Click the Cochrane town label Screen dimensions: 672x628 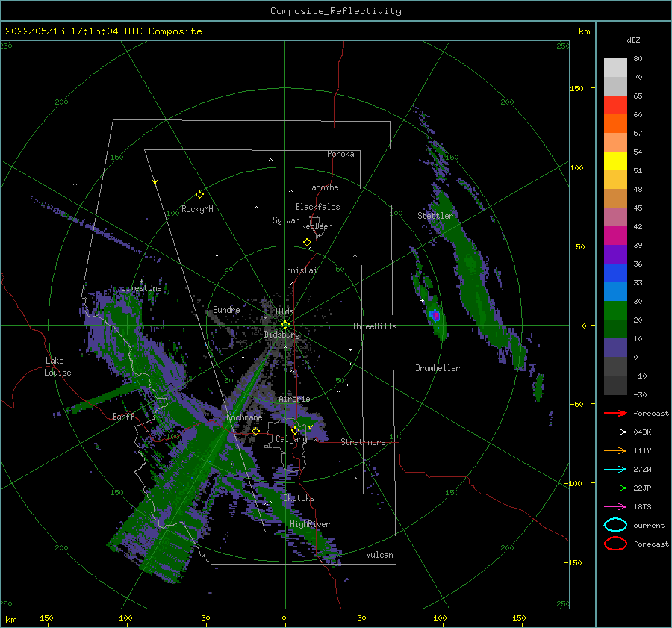pyautogui.click(x=244, y=417)
